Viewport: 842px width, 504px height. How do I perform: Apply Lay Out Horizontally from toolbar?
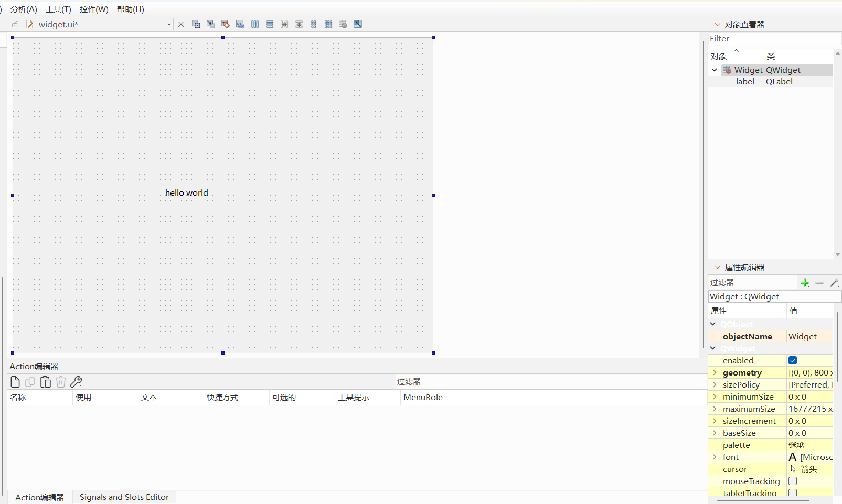point(255,24)
